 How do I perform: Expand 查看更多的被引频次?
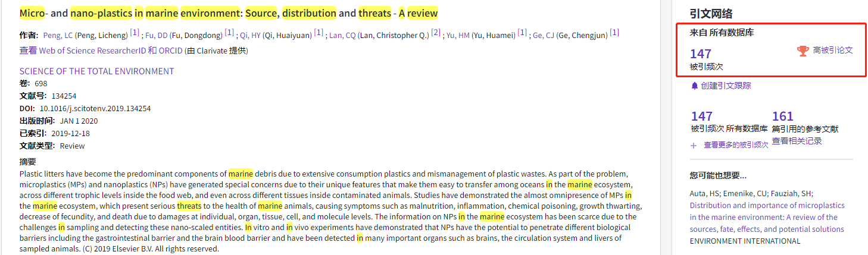pyautogui.click(x=736, y=145)
